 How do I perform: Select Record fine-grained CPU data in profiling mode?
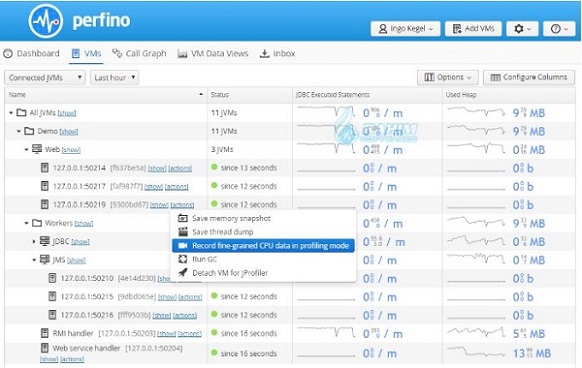264,246
